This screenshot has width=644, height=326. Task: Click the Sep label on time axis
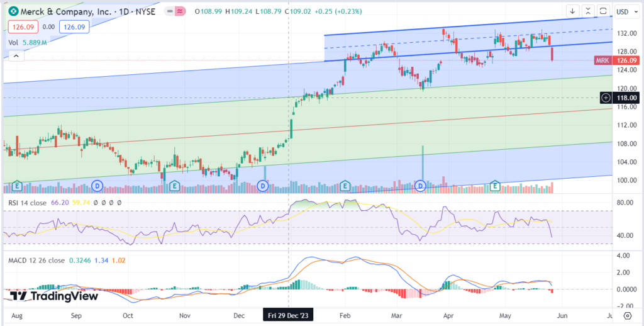coord(76,316)
